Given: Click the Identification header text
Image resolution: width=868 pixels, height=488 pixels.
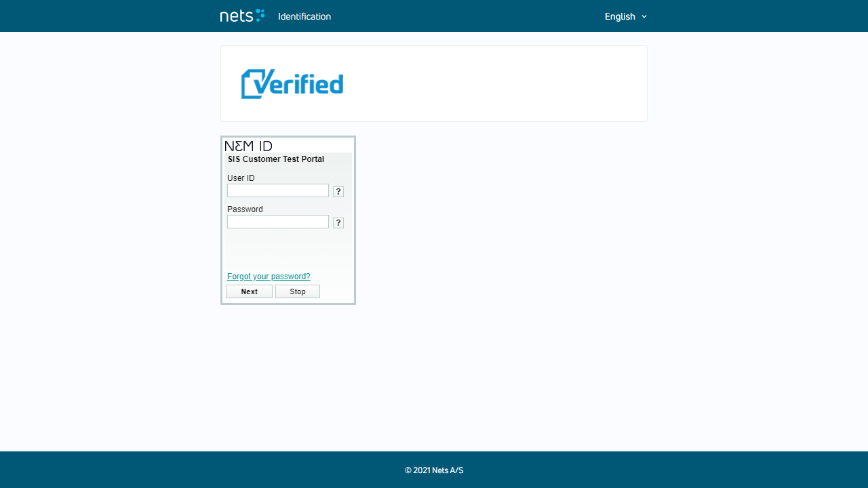Looking at the screenshot, I should (x=304, y=16).
